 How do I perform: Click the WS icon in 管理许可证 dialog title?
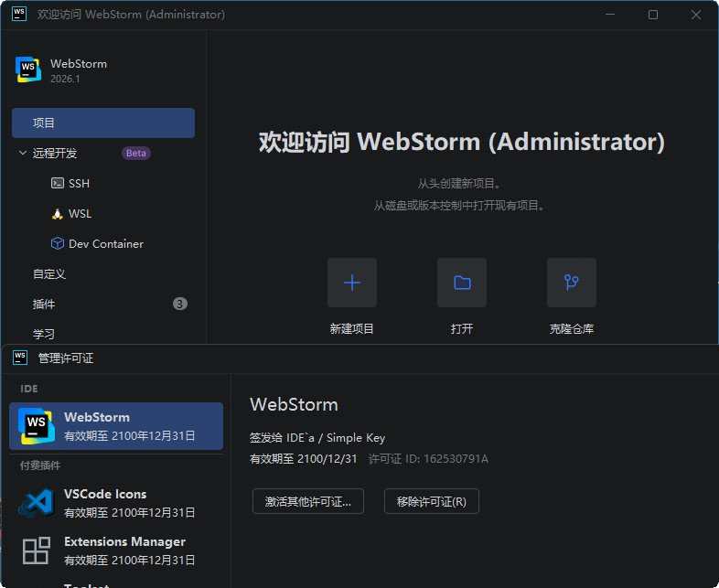[20, 358]
